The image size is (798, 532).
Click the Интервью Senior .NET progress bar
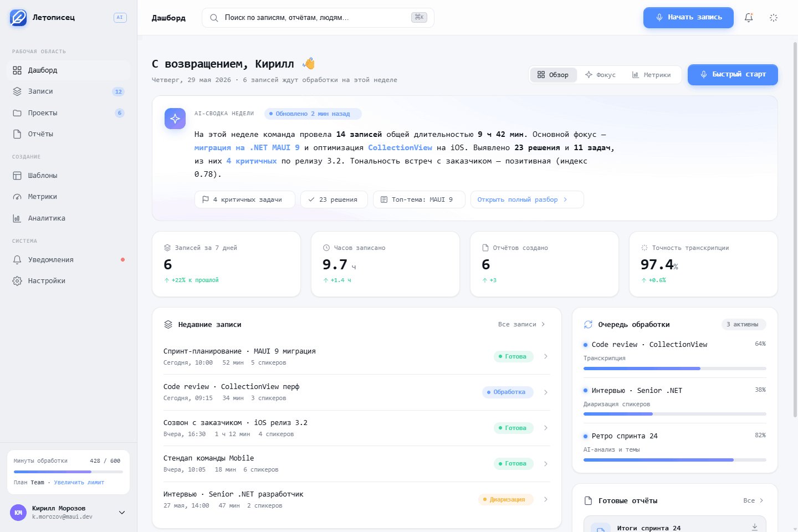pyautogui.click(x=675, y=414)
